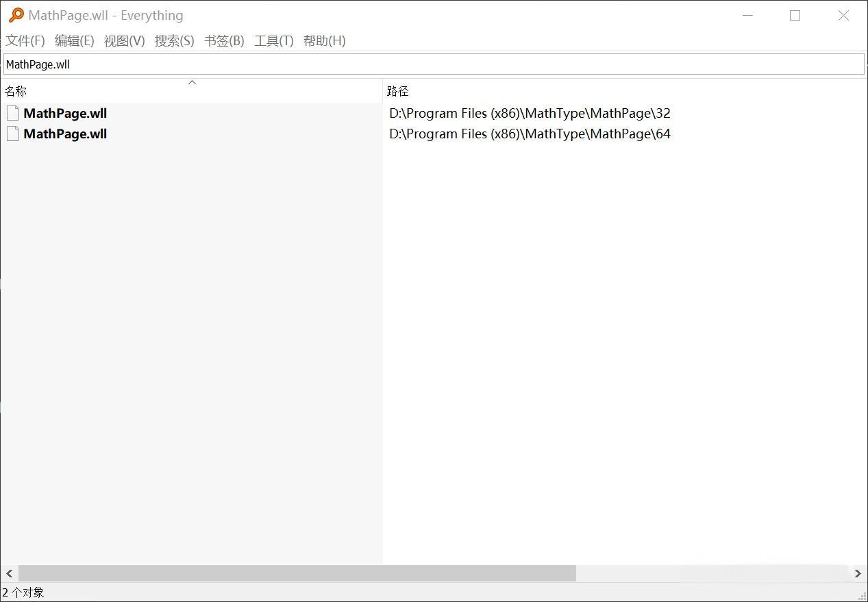Click path ending in MathPage\32
This screenshot has height=602, width=868.
pyautogui.click(x=530, y=113)
